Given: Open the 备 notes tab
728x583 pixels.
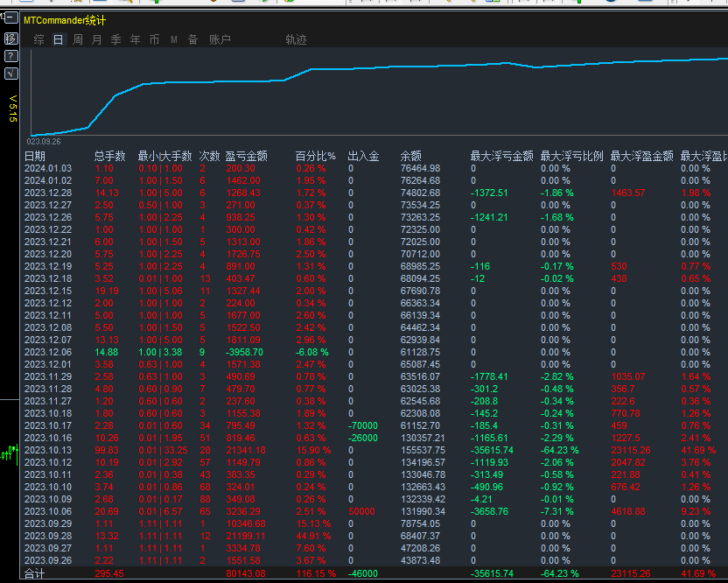Looking at the screenshot, I should click(192, 39).
